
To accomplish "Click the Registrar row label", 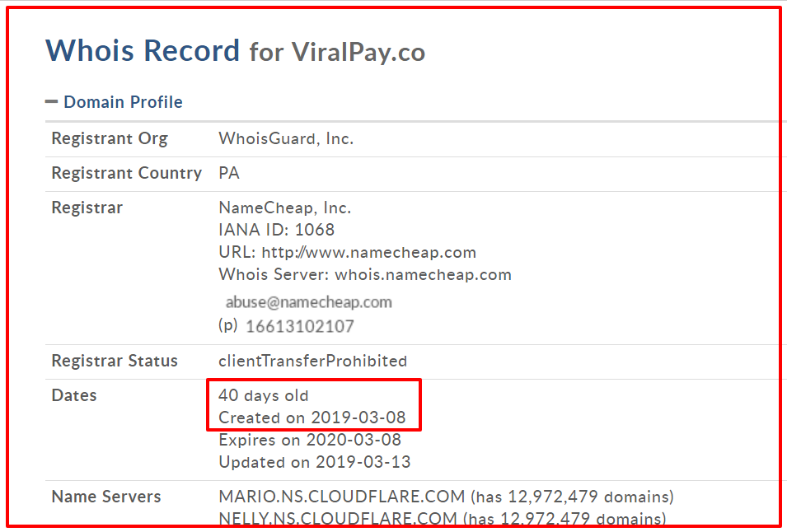I will pos(87,208).
